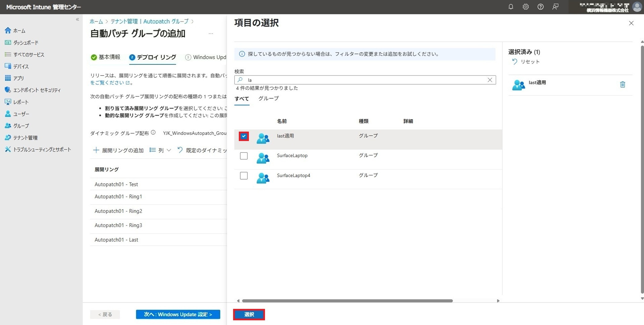Click the SurfaceLaptop group icon

[x=263, y=158]
